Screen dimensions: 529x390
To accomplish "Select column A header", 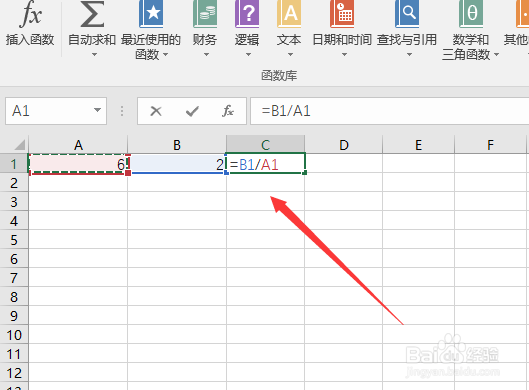I will [x=78, y=145].
